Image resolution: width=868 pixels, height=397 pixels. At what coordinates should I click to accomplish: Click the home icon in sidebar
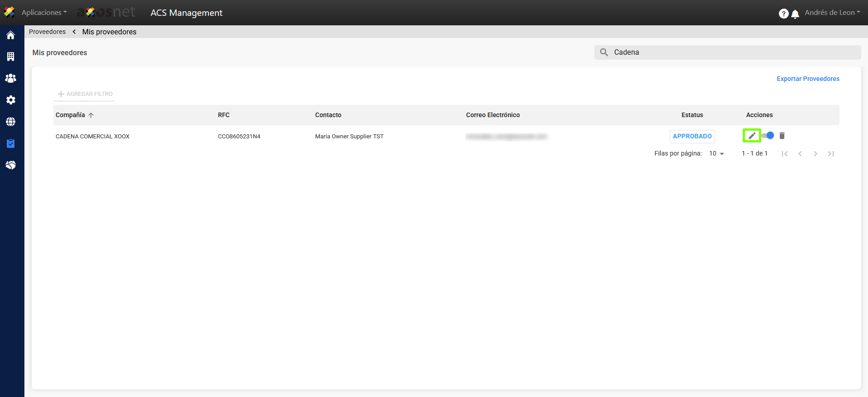[10, 35]
